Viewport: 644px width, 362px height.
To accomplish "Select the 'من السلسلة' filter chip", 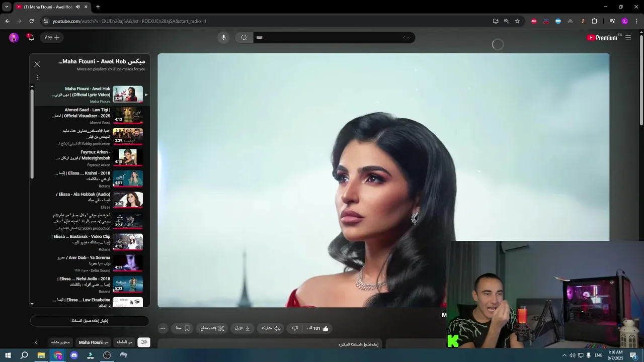I will coord(124,342).
